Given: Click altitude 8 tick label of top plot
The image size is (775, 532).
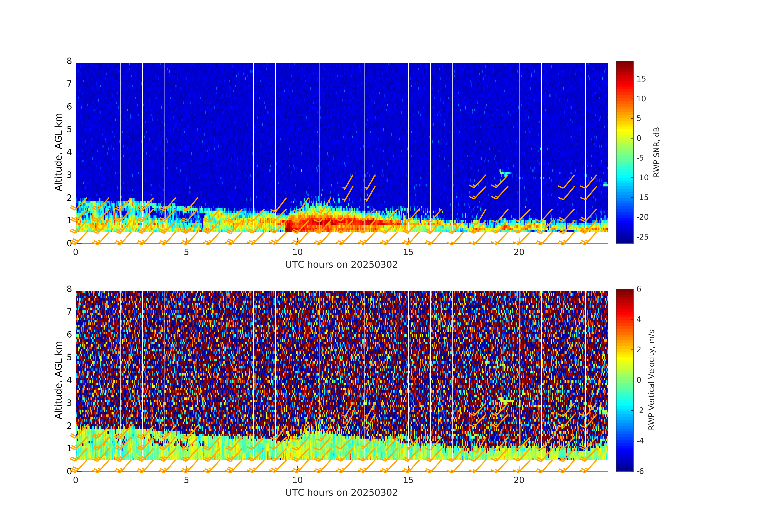Looking at the screenshot, I should (x=69, y=61).
